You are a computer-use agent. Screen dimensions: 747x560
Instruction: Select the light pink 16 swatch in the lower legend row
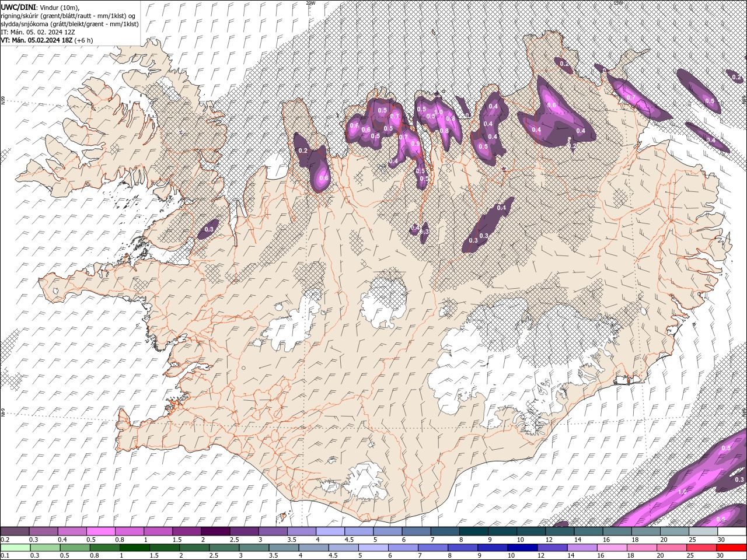[x=612, y=548]
